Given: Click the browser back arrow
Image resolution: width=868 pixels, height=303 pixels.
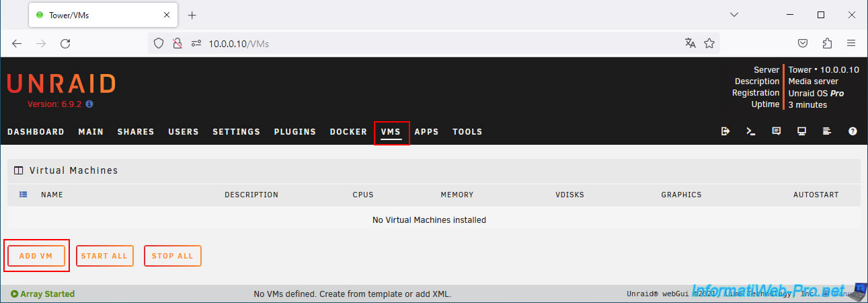Looking at the screenshot, I should coord(17,43).
